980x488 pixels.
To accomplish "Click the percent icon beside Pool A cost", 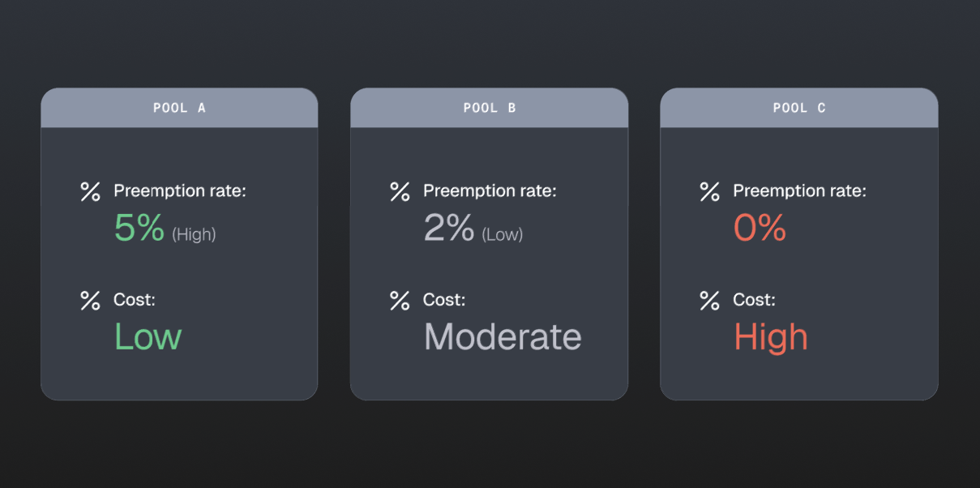I will point(90,301).
